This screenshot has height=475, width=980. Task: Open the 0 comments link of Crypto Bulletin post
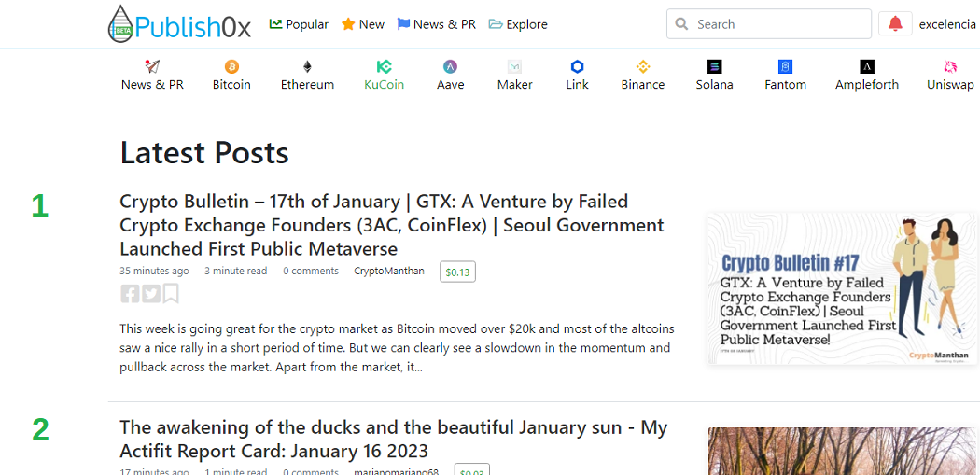click(311, 271)
